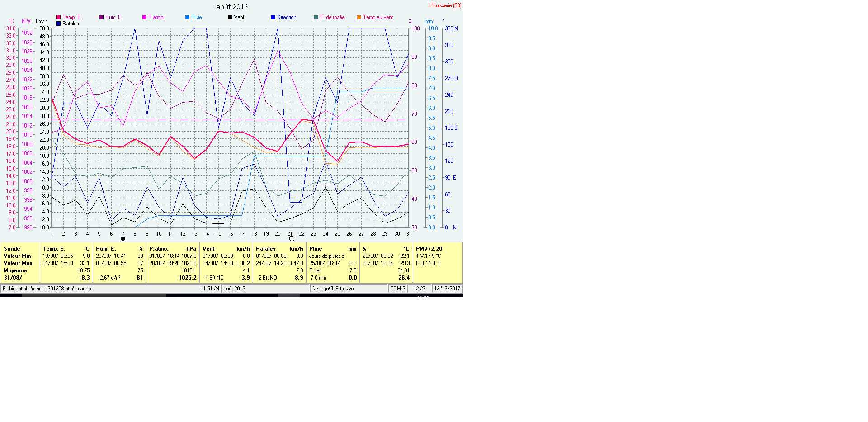Click the "Sonde" table header
The image size is (868, 422).
point(12,249)
